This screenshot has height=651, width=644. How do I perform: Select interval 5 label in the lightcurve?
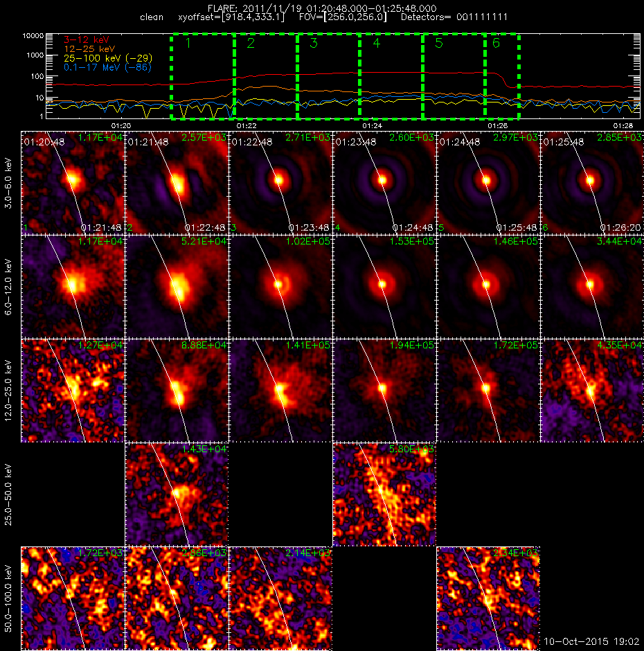pos(439,43)
